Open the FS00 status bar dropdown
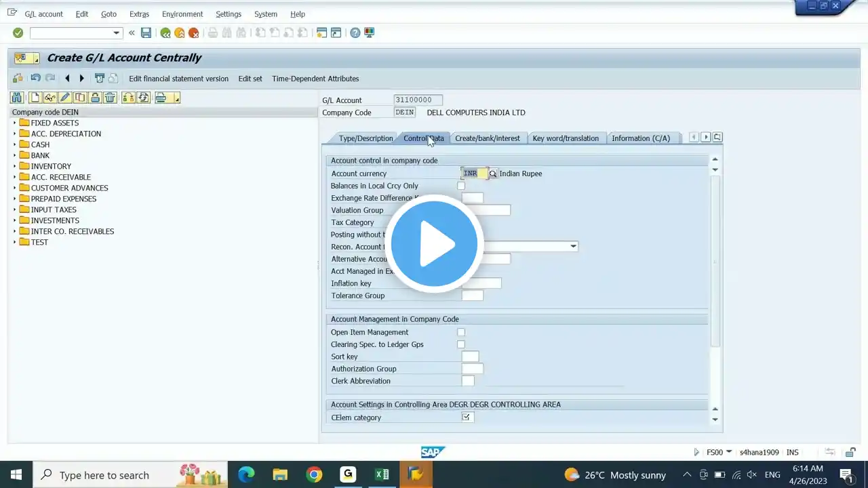868x488 pixels. (x=729, y=452)
